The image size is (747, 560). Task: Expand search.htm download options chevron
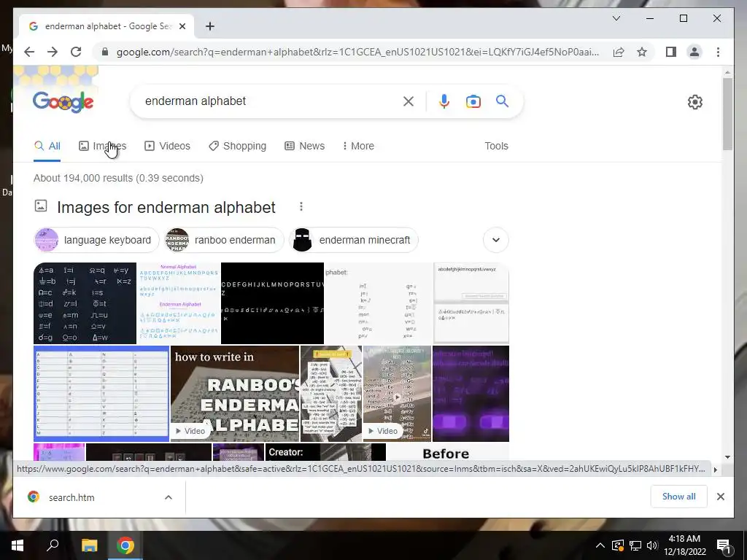pos(169,497)
